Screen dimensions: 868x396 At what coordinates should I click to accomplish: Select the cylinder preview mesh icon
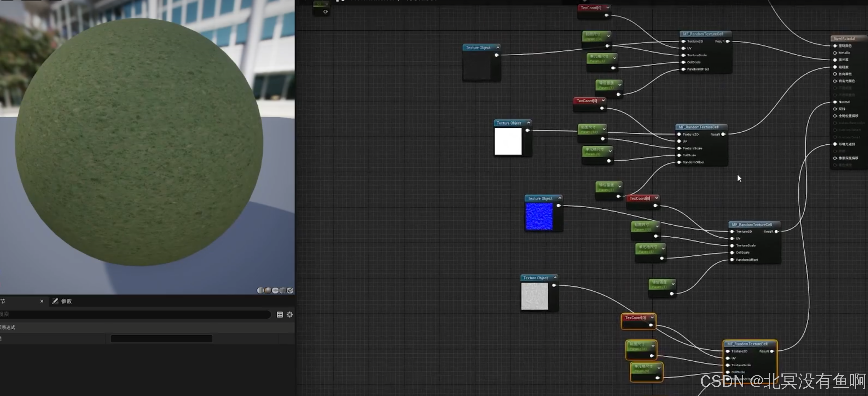pos(260,290)
